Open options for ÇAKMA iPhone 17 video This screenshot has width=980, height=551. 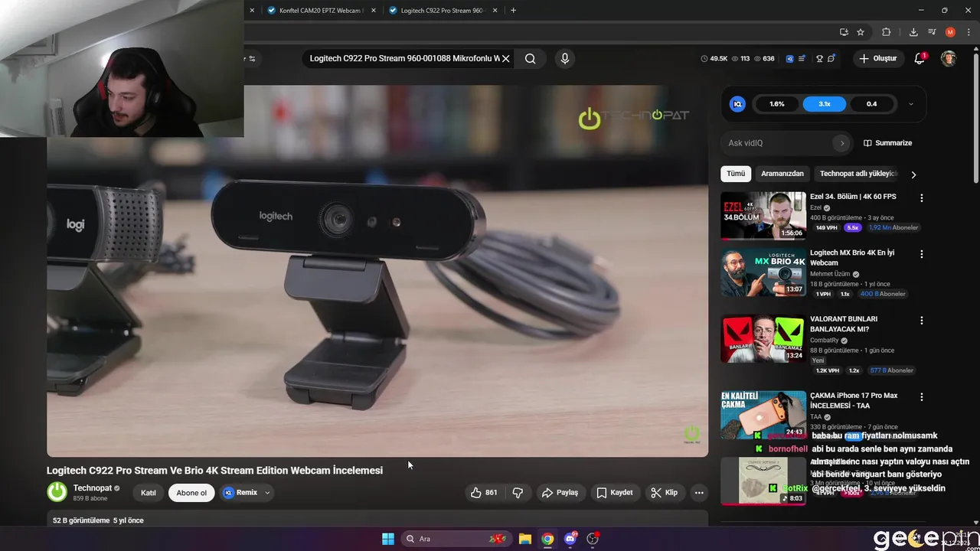pos(922,396)
